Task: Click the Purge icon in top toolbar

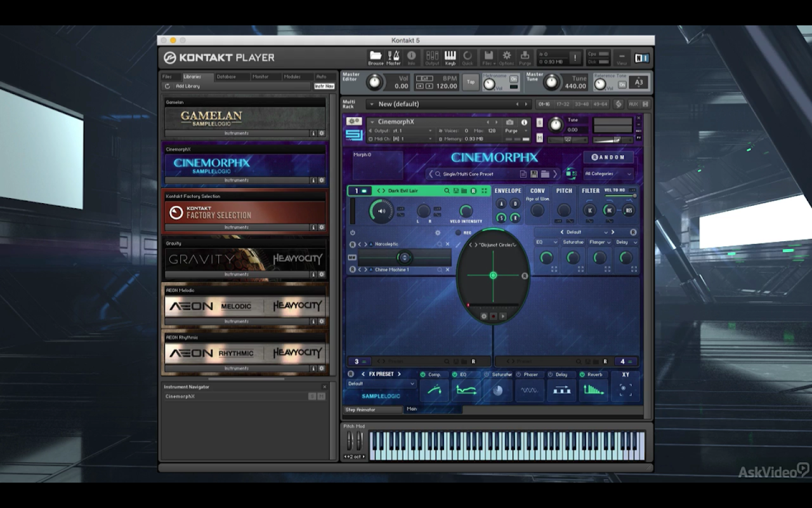Action: (525, 56)
